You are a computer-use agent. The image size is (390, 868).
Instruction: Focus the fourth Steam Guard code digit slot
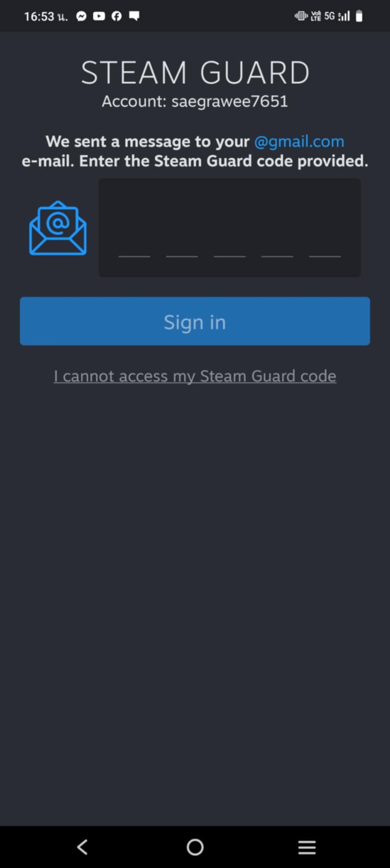click(x=277, y=242)
